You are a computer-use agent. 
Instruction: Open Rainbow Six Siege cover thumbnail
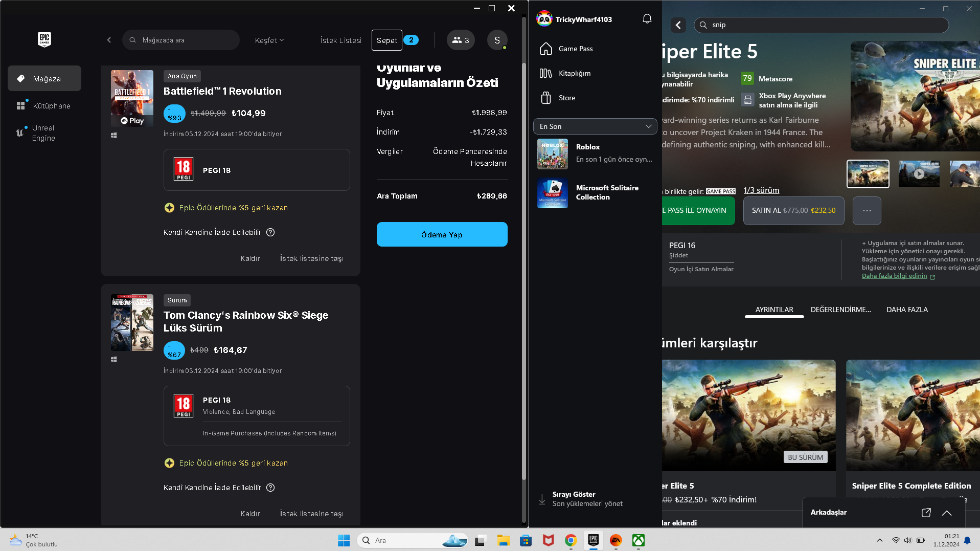point(132,322)
